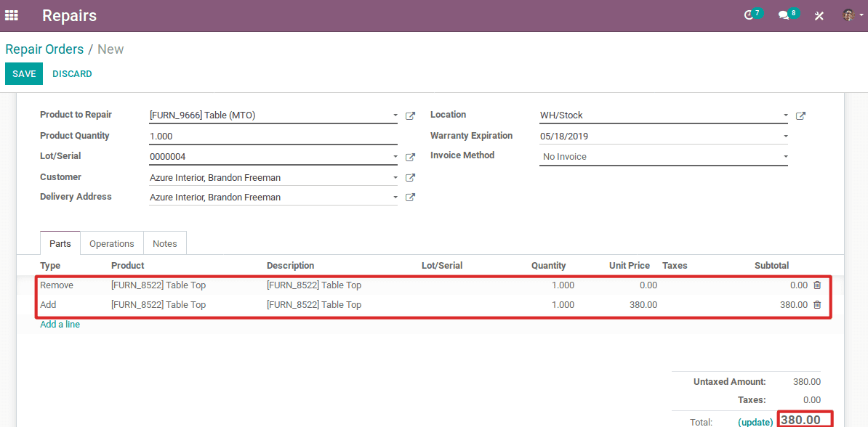Open the apps grid menu icon

12,15
